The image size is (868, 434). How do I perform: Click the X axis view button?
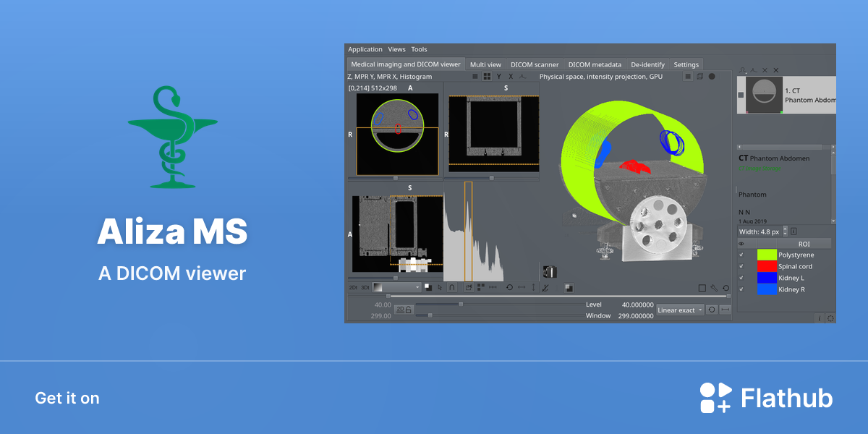(511, 76)
